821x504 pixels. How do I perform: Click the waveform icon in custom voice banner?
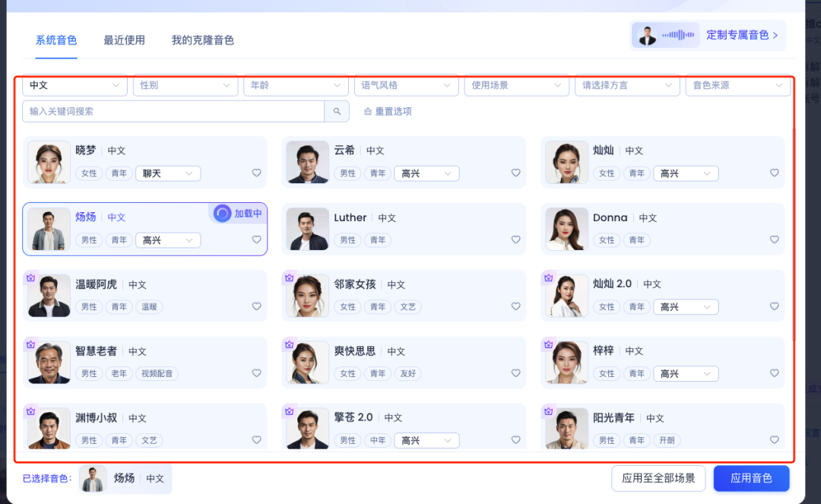(x=677, y=35)
